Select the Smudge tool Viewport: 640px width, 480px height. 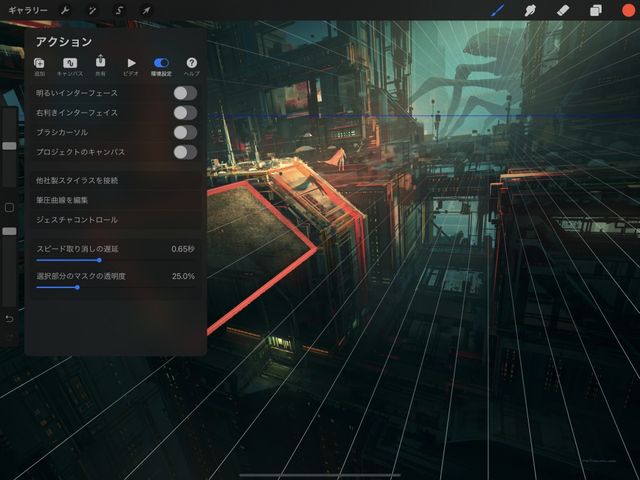[x=530, y=10]
